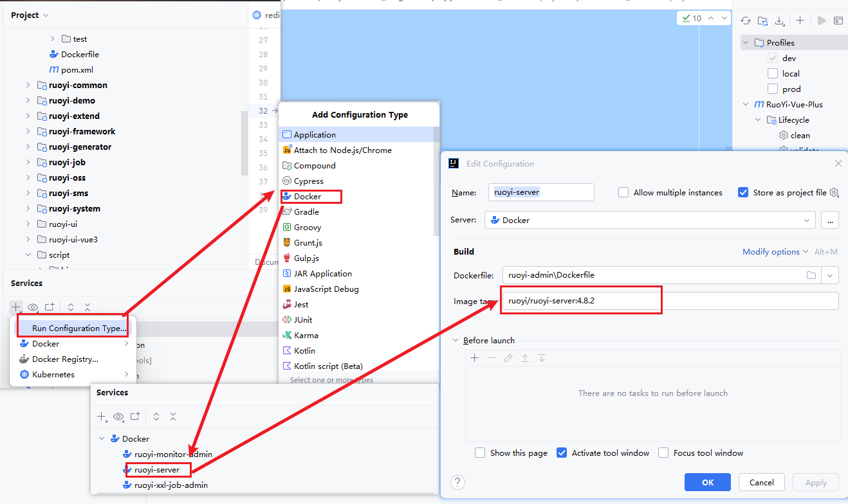Image resolution: width=848 pixels, height=504 pixels.
Task: Collapse the Before launch section
Action: click(x=457, y=341)
